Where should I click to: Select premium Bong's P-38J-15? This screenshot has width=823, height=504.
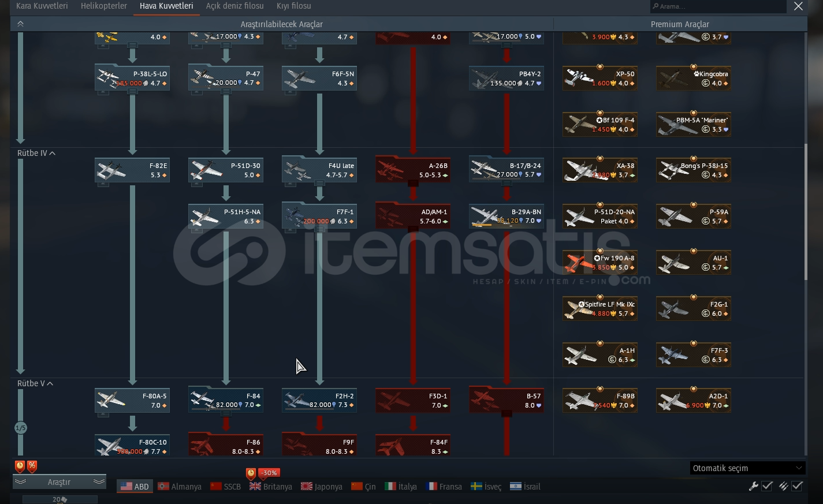[x=694, y=170]
